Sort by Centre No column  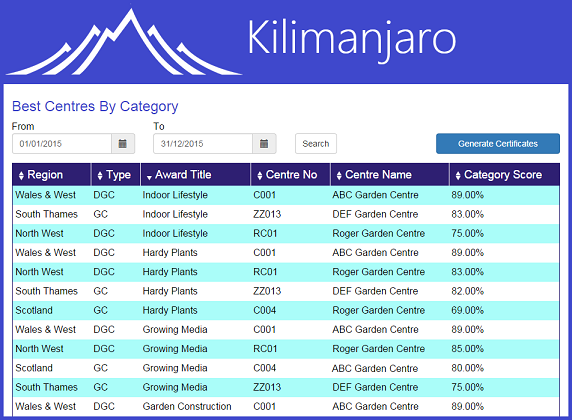pos(259,176)
